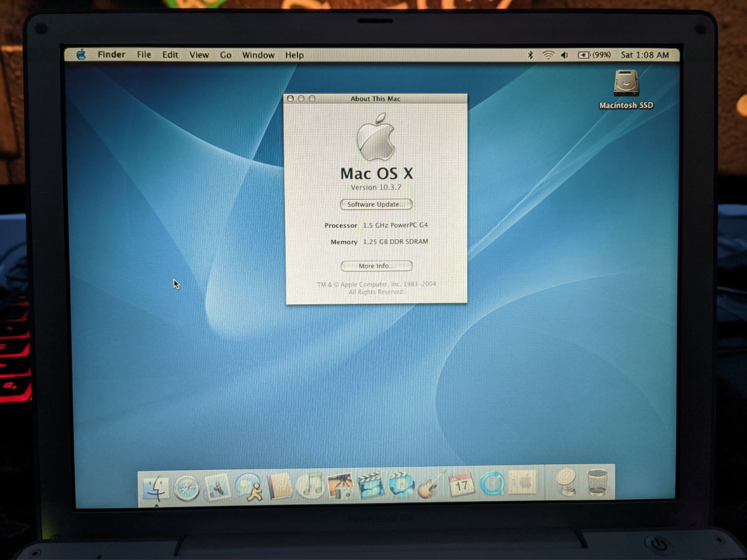
Task: Launch iTunes from the Dock
Action: click(x=310, y=486)
